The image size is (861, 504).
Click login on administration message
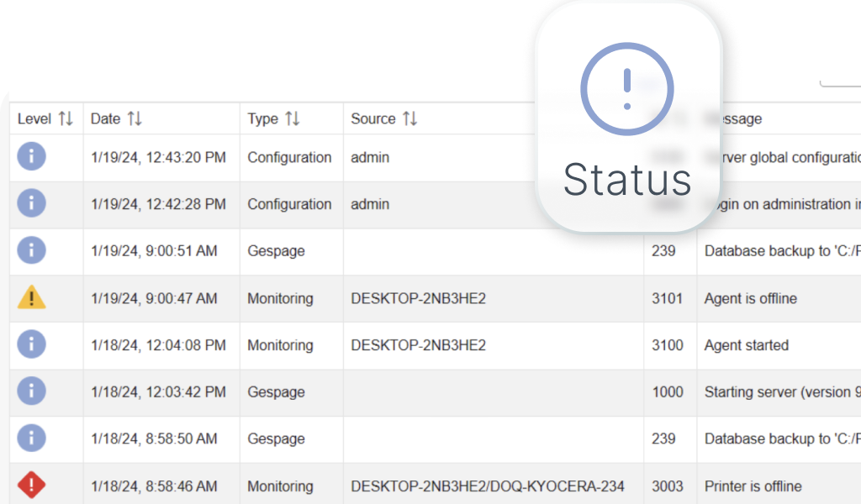[x=790, y=204]
